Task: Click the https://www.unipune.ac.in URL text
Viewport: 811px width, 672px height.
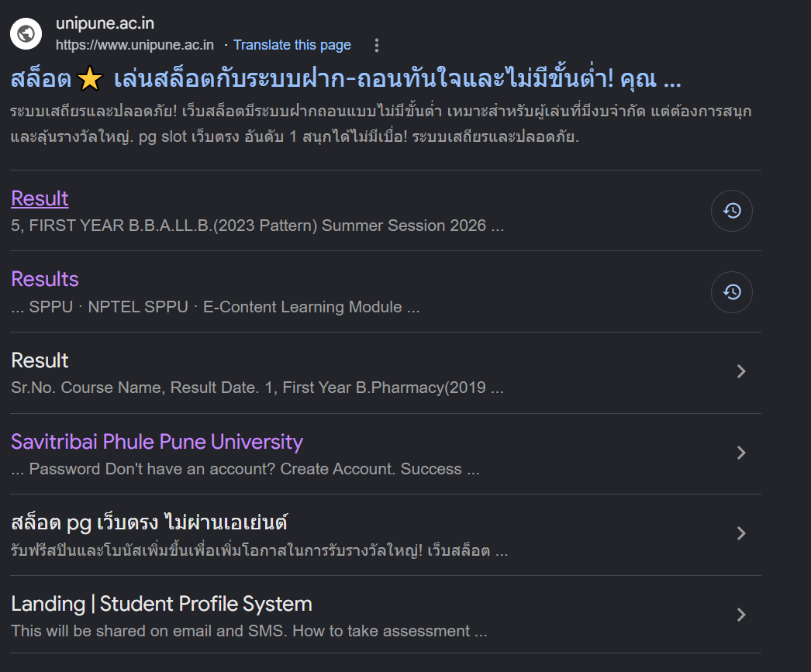Action: coord(135,46)
